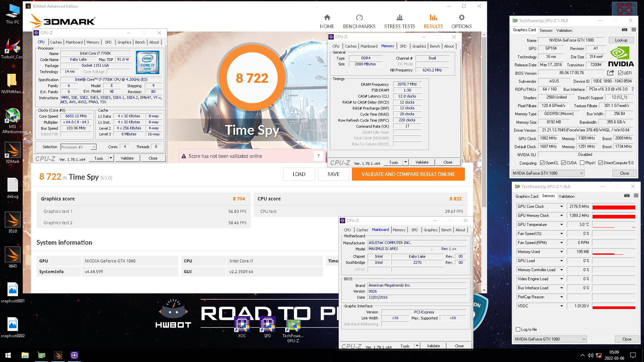
Task: Click the GPU Name field in GPU-Z
Action: [572, 40]
